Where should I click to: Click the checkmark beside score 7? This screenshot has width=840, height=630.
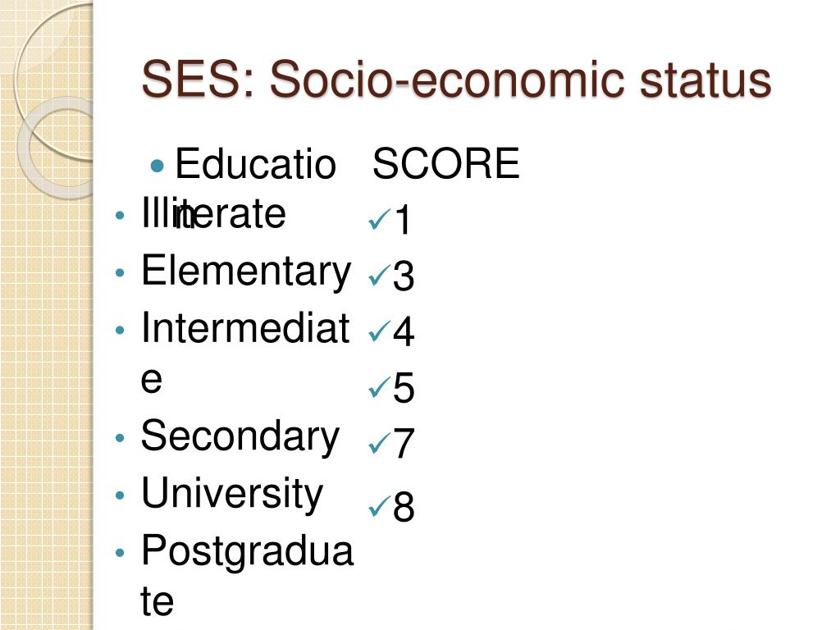(379, 444)
